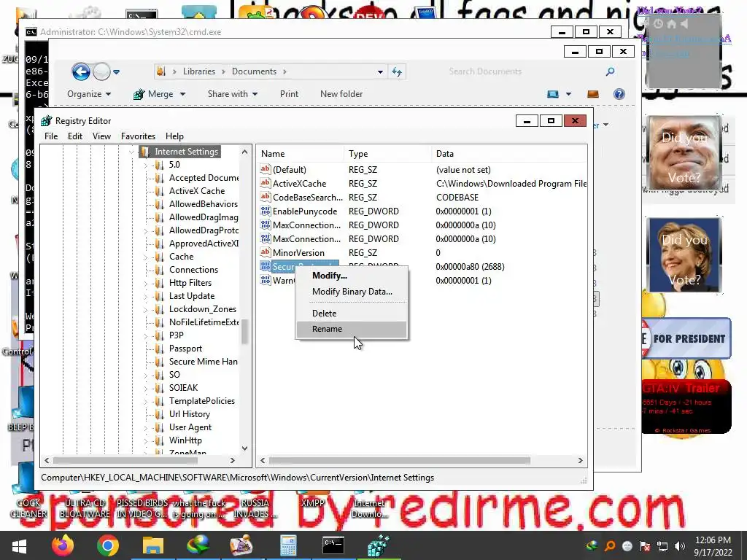The width and height of the screenshot is (747, 560).
Task: Open the address bar history dropdown
Action: (380, 72)
